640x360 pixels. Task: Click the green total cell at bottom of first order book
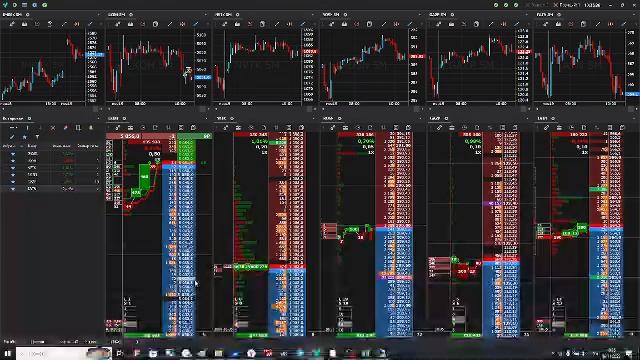coord(142,336)
